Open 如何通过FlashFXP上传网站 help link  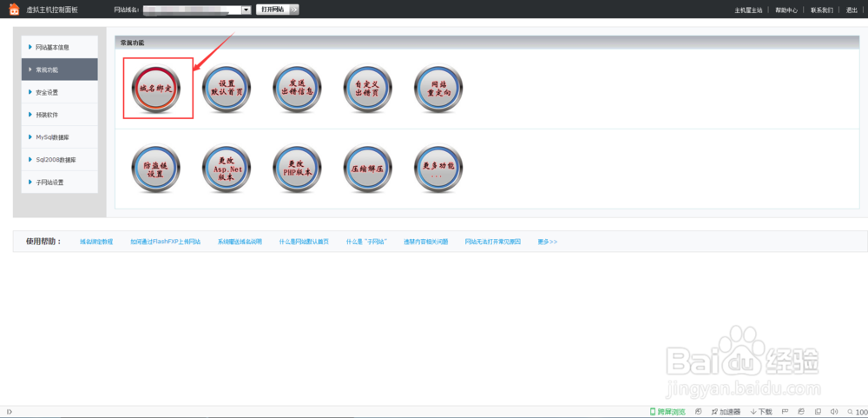(x=166, y=242)
